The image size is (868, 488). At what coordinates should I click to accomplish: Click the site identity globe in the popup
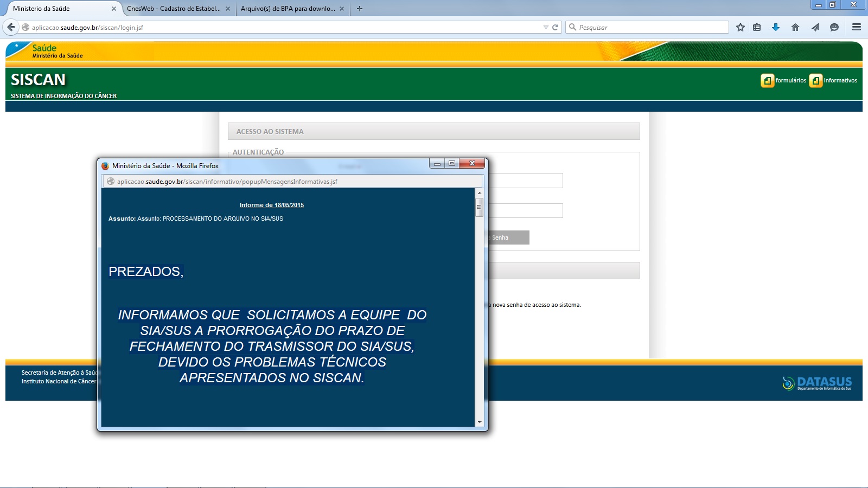coord(111,182)
